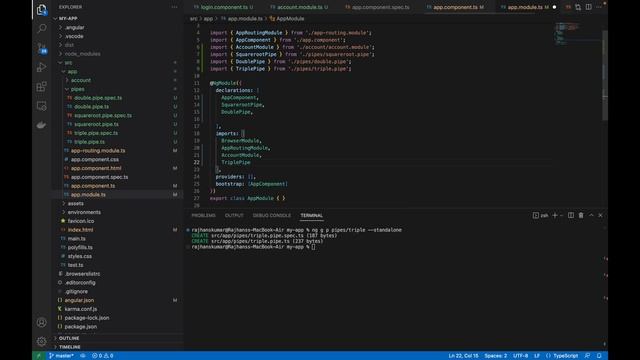Screen dimensions: 640x360
Task: Open the Problems panel tab
Action: [203, 216]
